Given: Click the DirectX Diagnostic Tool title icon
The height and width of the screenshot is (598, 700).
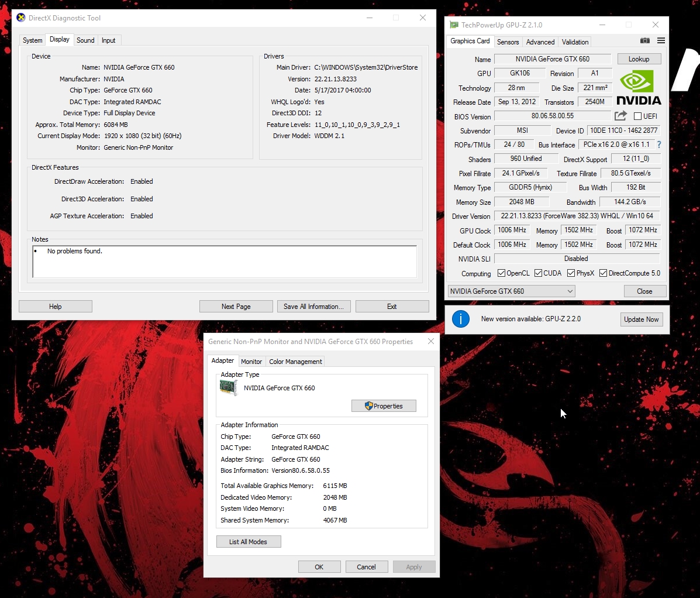Looking at the screenshot, I should (20, 18).
